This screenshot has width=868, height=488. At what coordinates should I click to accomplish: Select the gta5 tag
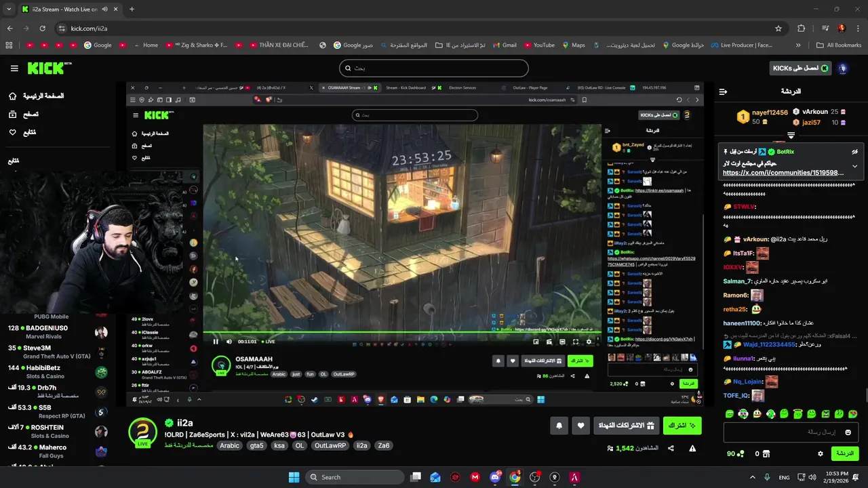pos(256,445)
